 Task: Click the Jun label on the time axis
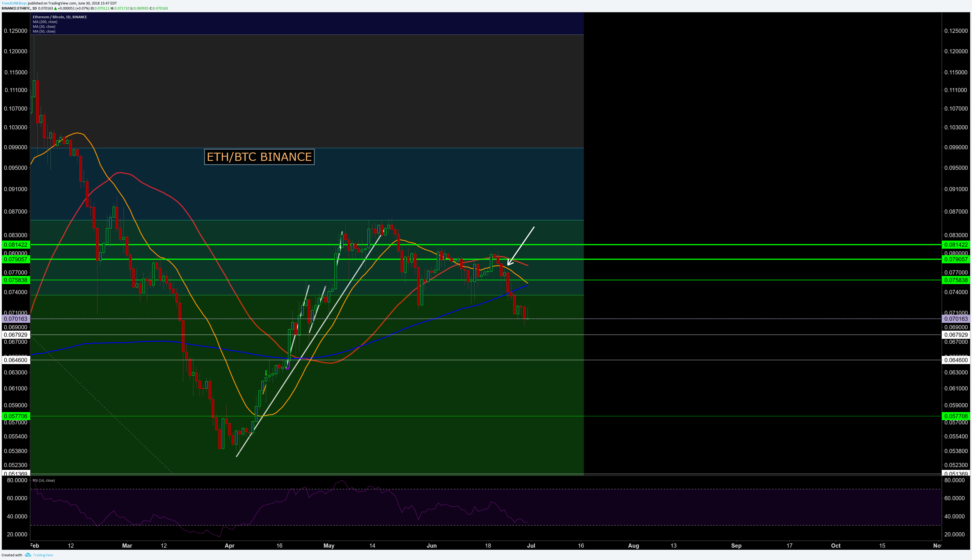[432, 546]
